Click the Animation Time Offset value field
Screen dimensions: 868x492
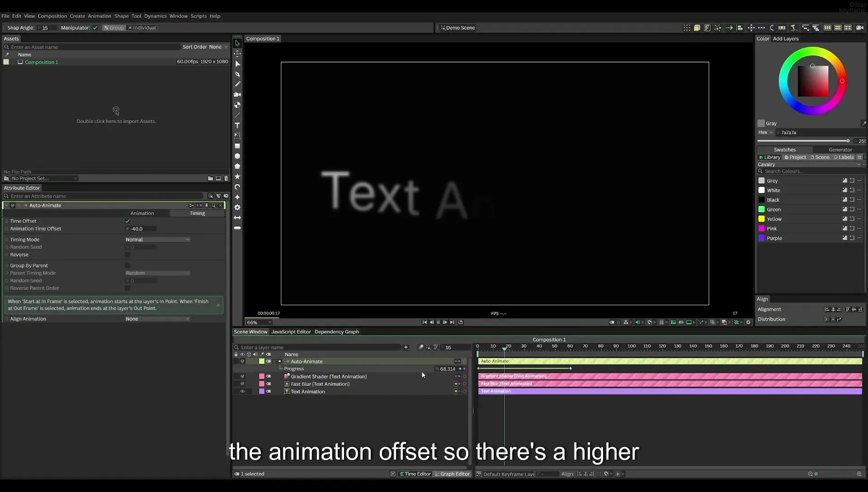pyautogui.click(x=141, y=229)
